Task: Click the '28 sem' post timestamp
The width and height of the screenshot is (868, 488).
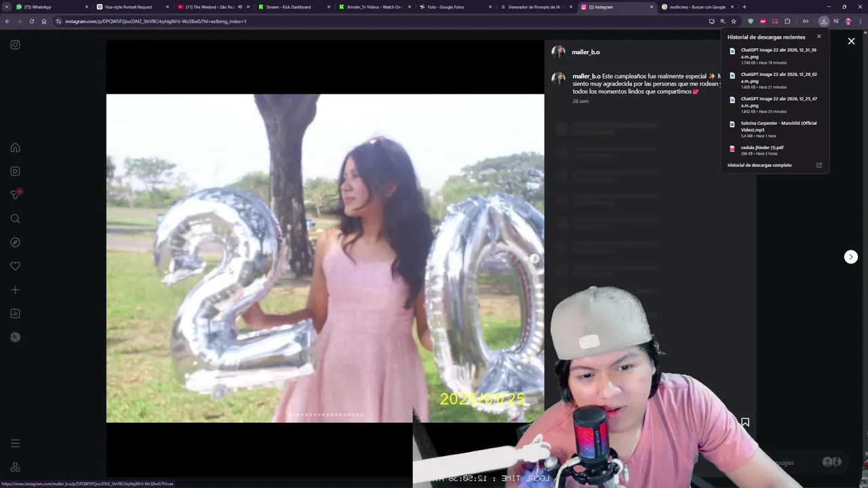Action: [x=580, y=101]
